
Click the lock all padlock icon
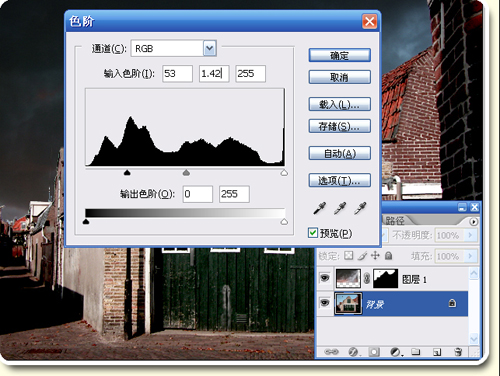click(388, 256)
